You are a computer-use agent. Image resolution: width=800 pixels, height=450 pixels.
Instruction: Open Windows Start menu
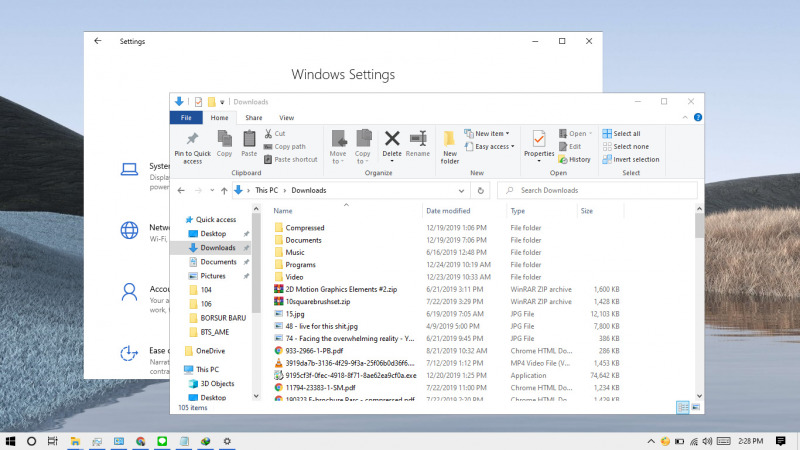(10, 441)
